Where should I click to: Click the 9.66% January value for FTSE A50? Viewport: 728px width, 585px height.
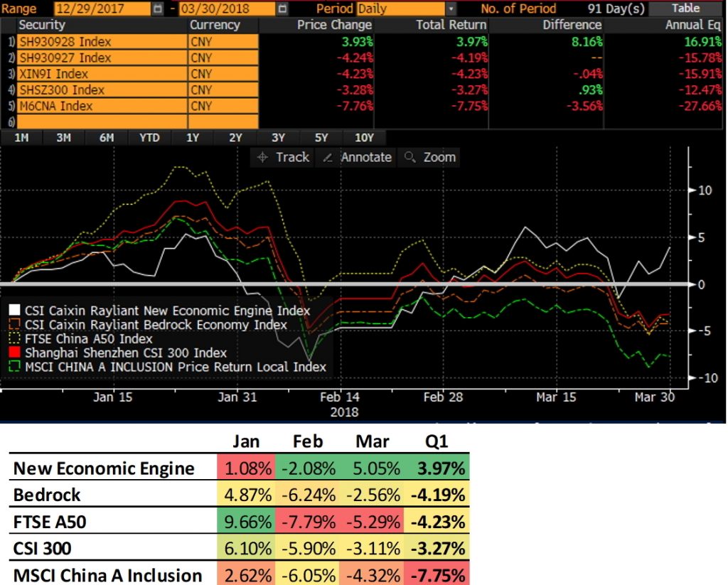[248, 522]
